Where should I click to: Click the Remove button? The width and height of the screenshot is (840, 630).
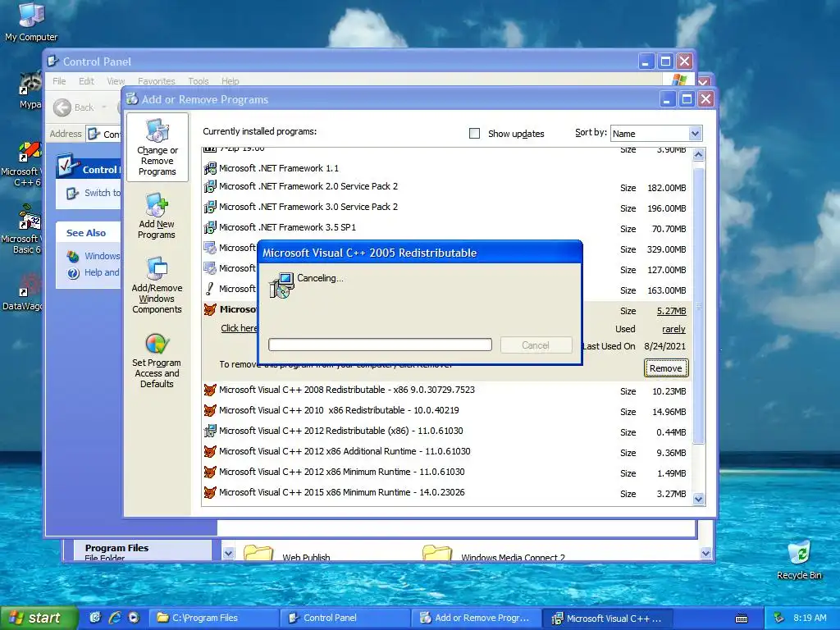pos(666,368)
